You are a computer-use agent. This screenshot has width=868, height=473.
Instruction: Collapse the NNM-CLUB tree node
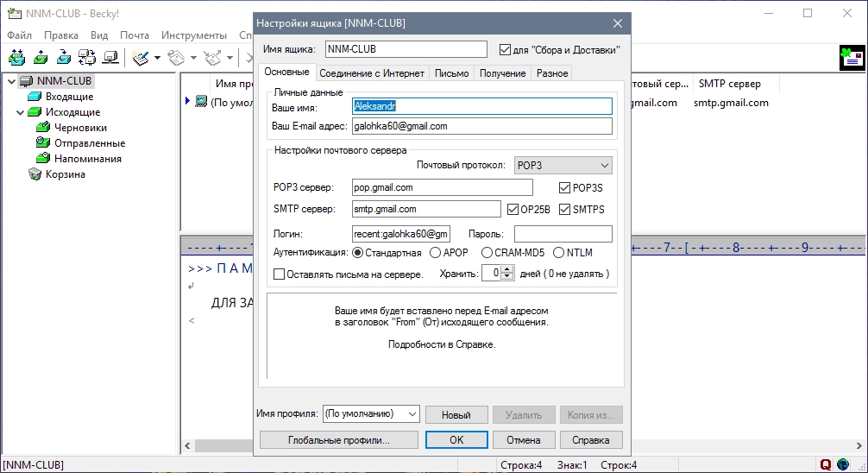point(11,81)
